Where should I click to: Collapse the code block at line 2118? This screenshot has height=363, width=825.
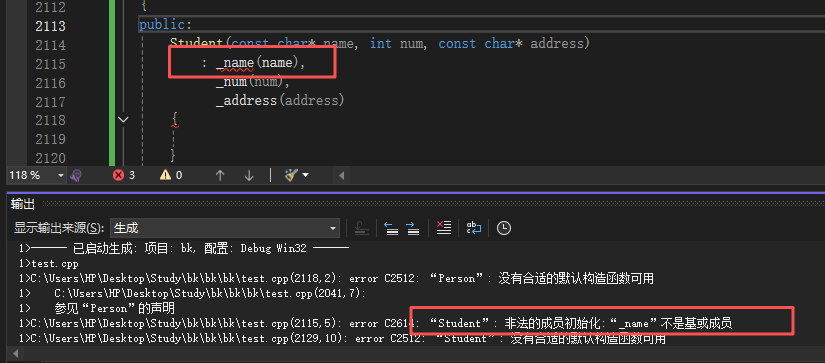pos(123,120)
